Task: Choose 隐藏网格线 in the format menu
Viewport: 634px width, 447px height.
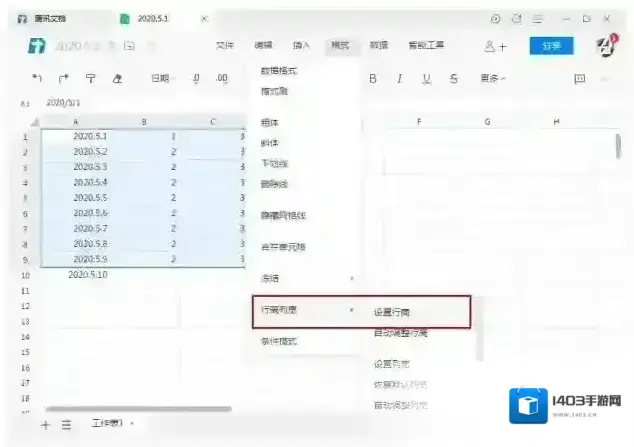Action: point(283,215)
